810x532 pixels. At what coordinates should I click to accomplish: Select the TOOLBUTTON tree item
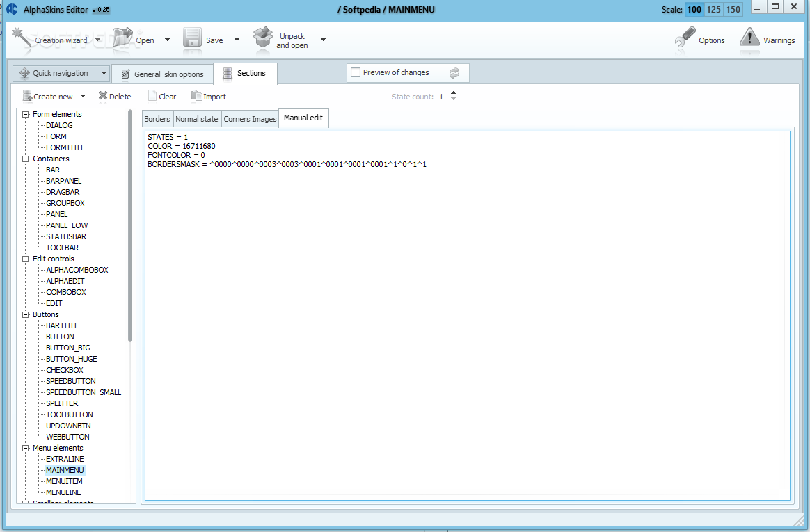69,415
